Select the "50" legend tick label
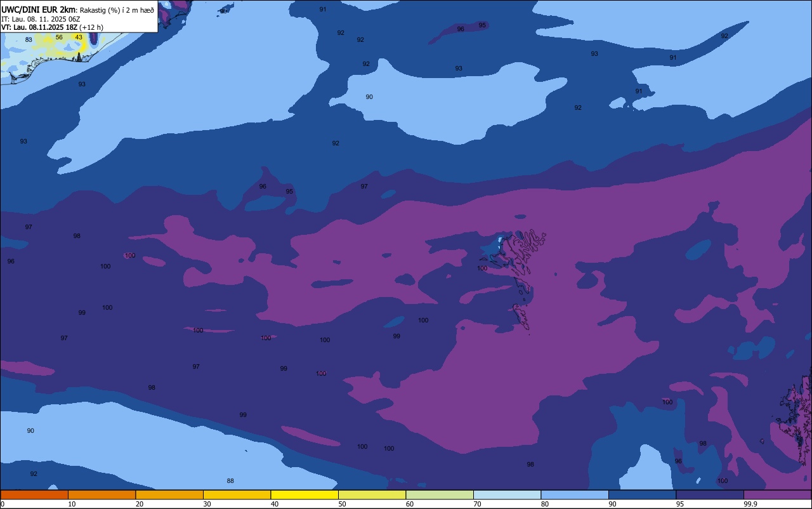 tap(342, 504)
